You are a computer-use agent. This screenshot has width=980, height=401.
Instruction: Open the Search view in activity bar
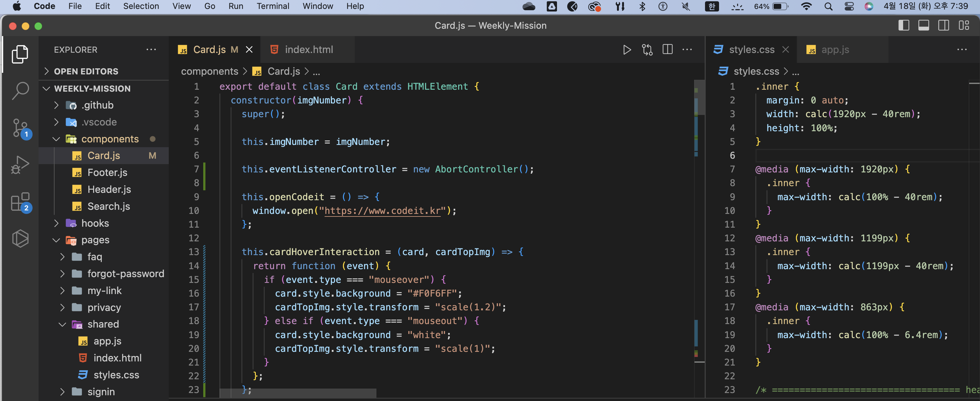[x=20, y=91]
